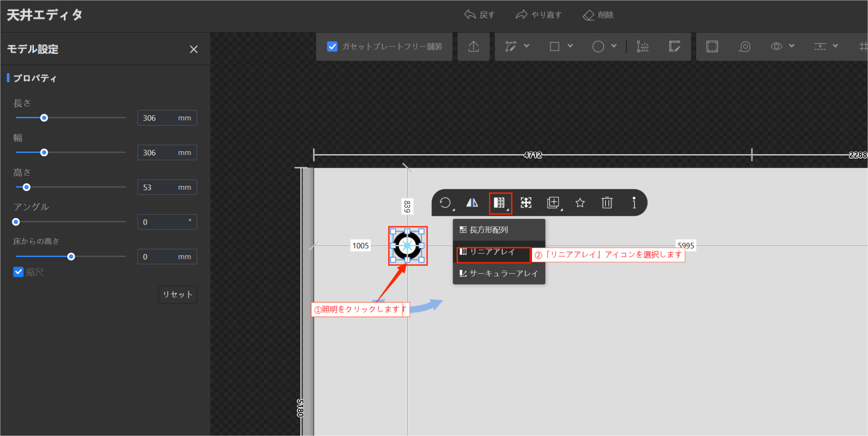This screenshot has height=436, width=868.
Task: Click the edit-note pencil icon in toolbar
Action: (x=674, y=46)
